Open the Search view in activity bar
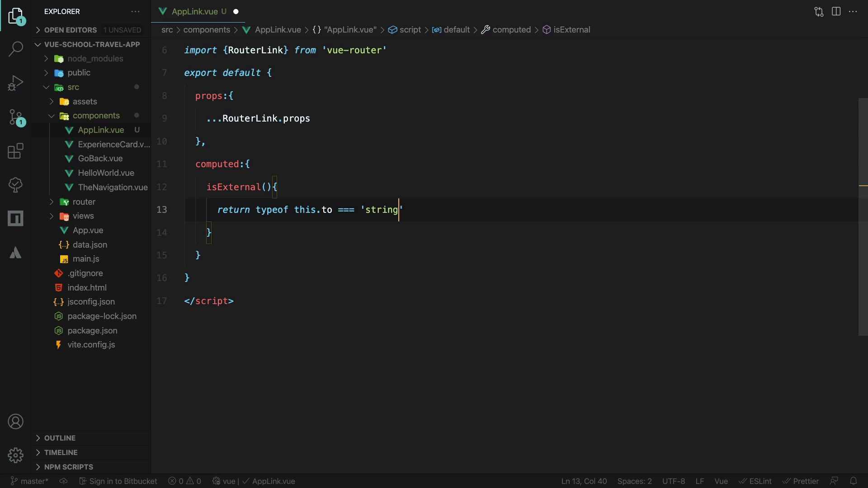Viewport: 868px width, 488px height. point(15,49)
